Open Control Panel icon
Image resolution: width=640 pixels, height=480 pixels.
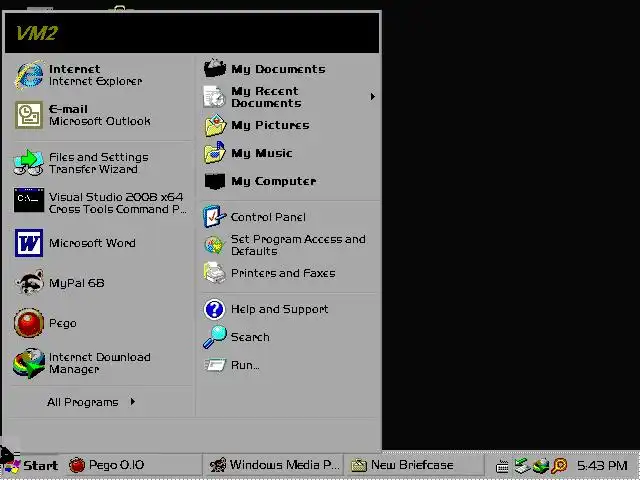(214, 216)
